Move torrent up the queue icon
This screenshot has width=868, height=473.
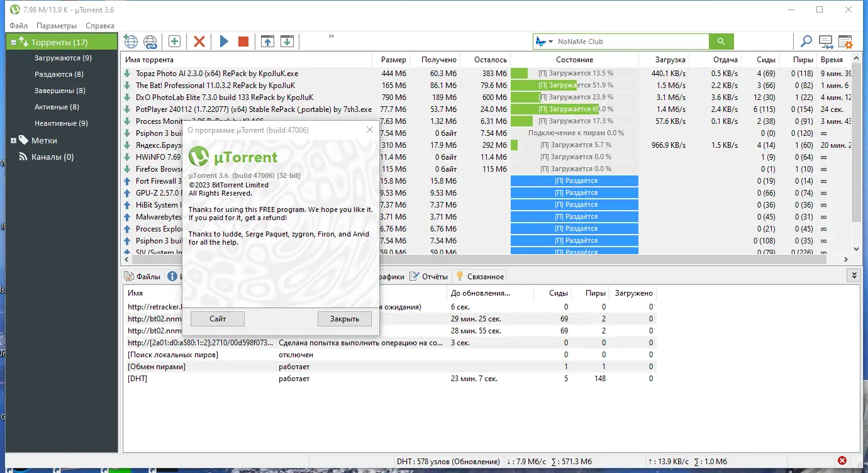267,42
